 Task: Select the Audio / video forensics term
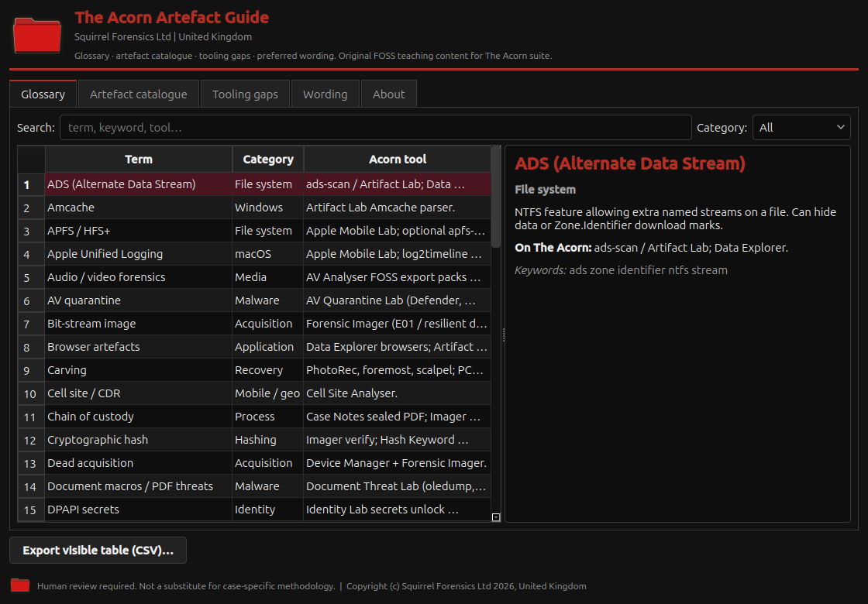139,277
